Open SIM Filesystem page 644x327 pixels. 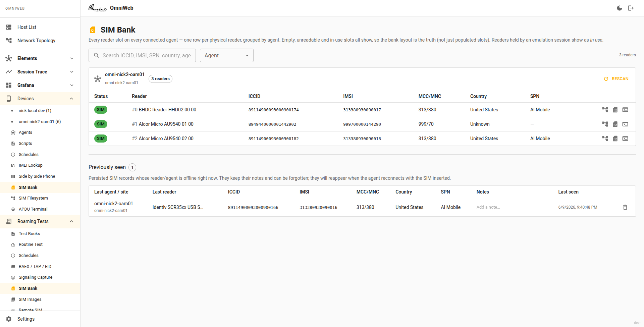coord(40,198)
